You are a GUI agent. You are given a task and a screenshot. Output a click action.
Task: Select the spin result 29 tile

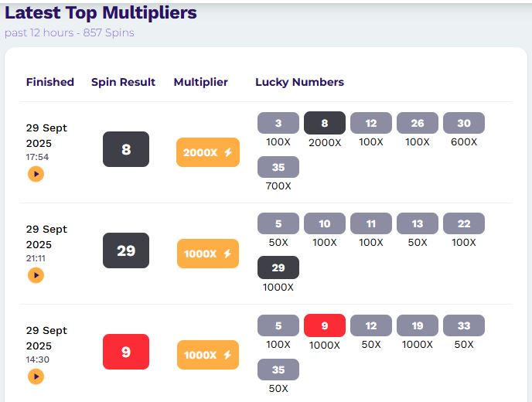126,250
